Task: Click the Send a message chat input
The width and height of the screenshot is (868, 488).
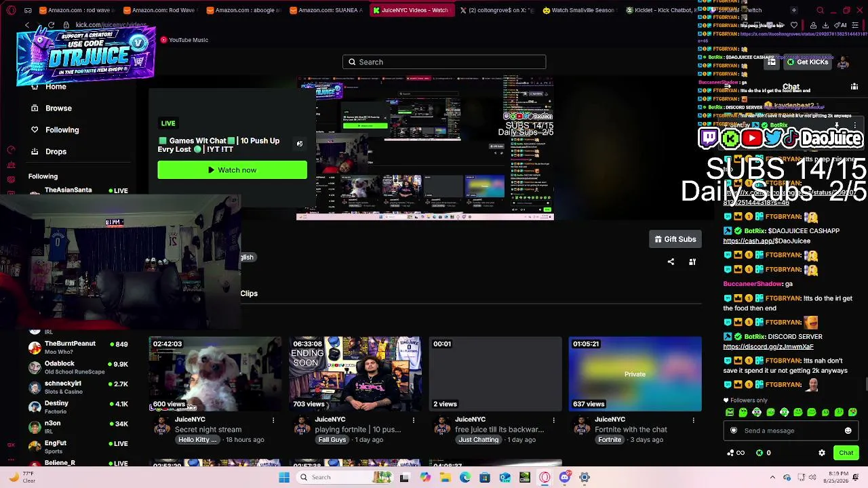Action: tap(791, 430)
